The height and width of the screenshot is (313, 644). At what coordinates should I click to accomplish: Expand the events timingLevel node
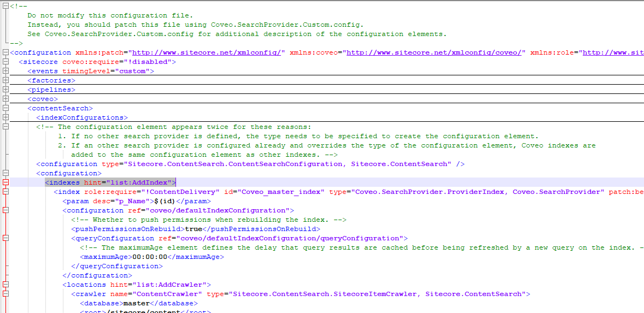pos(5,71)
